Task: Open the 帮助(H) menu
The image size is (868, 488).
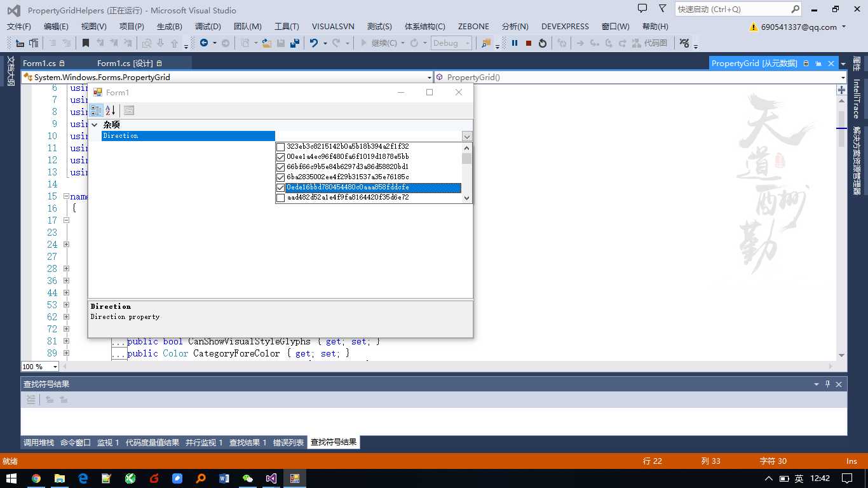Action: [x=655, y=27]
